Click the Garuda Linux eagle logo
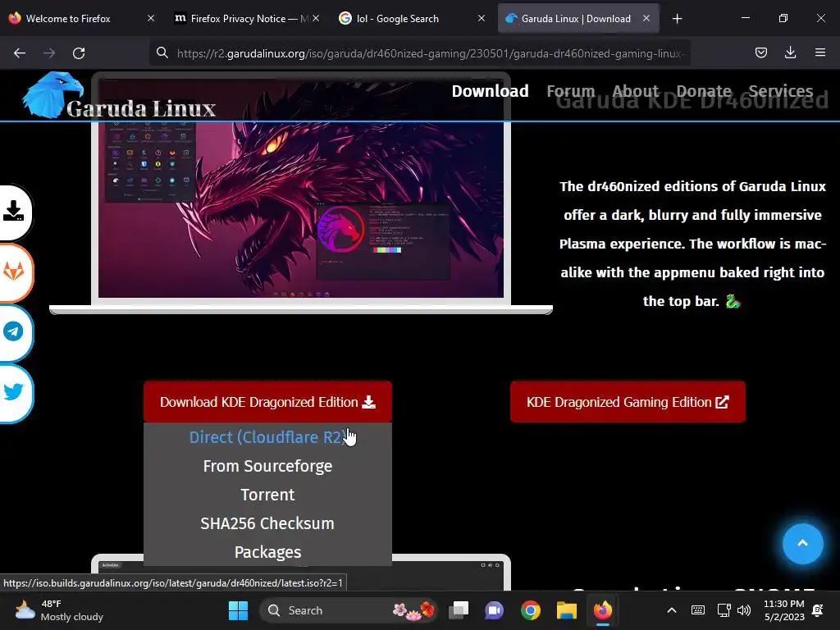The width and height of the screenshot is (840, 630). (52, 95)
